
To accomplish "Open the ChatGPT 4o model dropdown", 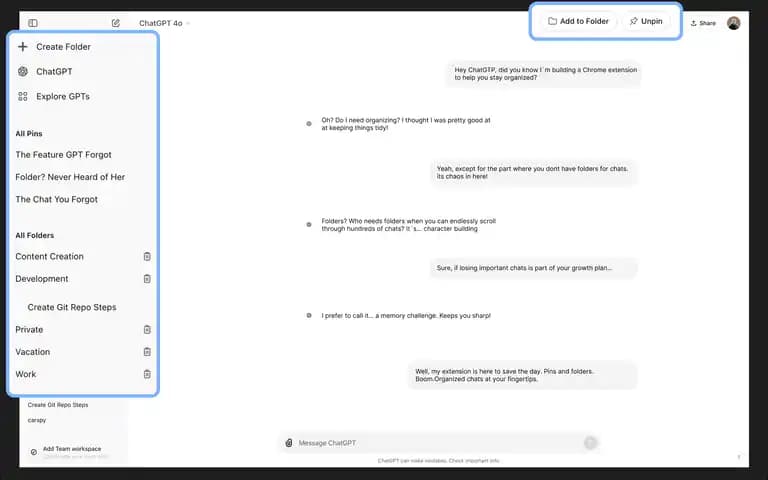I will coord(165,23).
